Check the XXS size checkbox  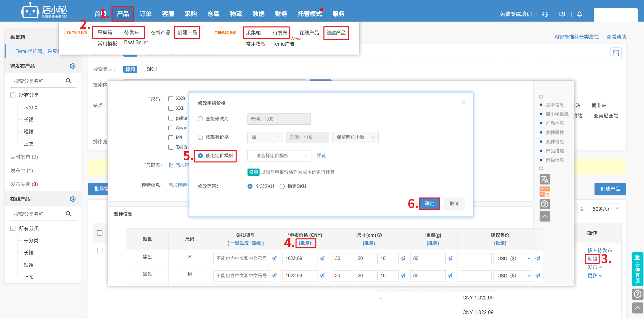171,98
